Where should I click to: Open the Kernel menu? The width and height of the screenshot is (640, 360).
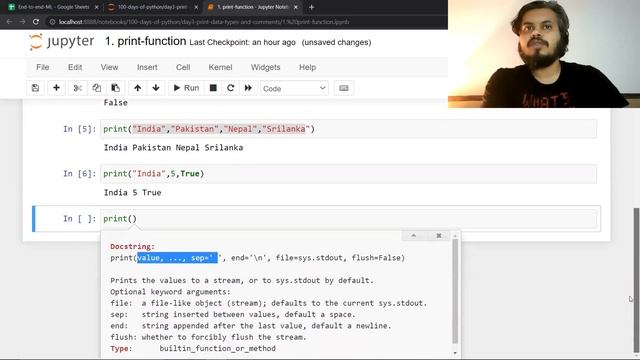click(x=220, y=67)
